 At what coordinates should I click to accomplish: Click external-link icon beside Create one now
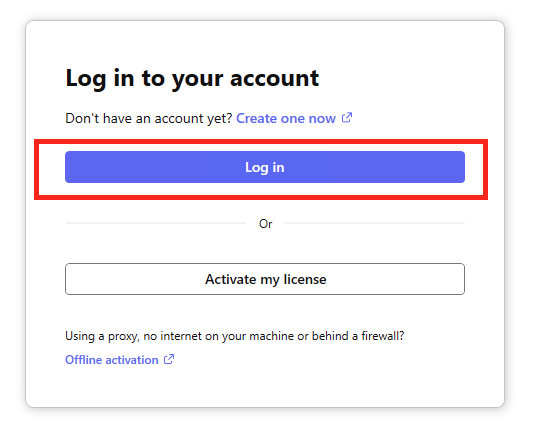click(347, 118)
